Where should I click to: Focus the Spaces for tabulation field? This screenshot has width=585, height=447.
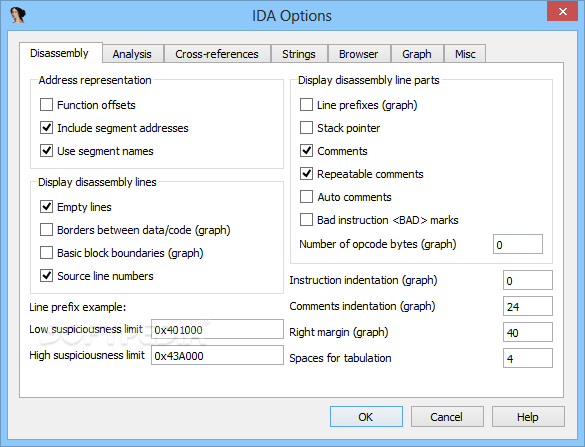pyautogui.click(x=528, y=358)
